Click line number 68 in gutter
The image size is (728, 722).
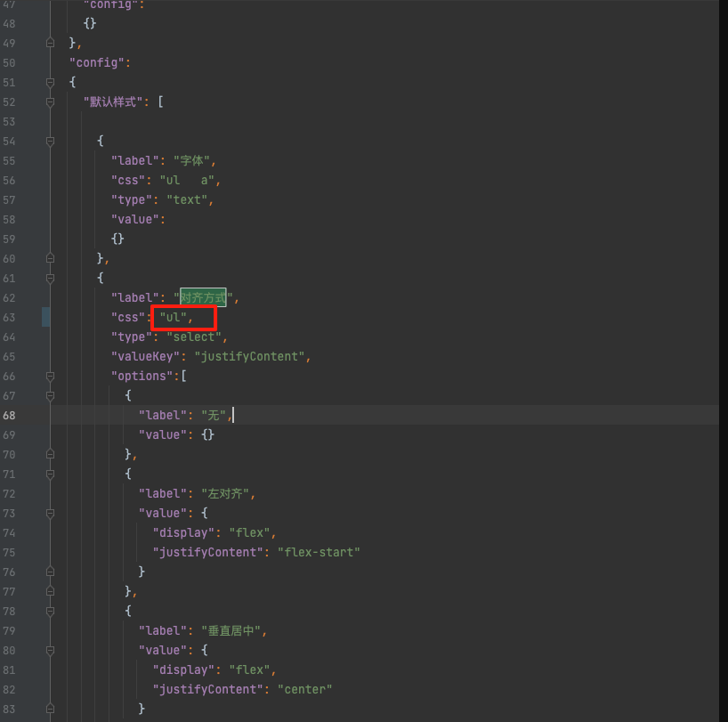(x=10, y=415)
